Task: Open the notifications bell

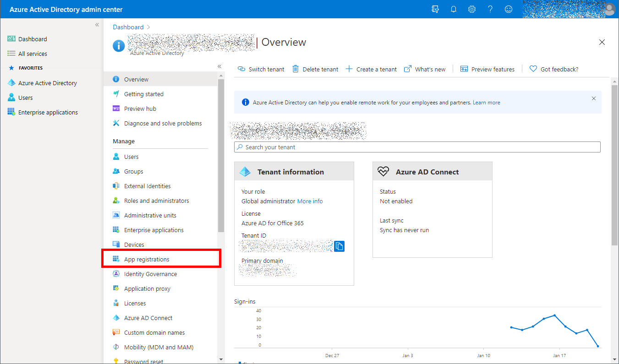Action: point(454,9)
